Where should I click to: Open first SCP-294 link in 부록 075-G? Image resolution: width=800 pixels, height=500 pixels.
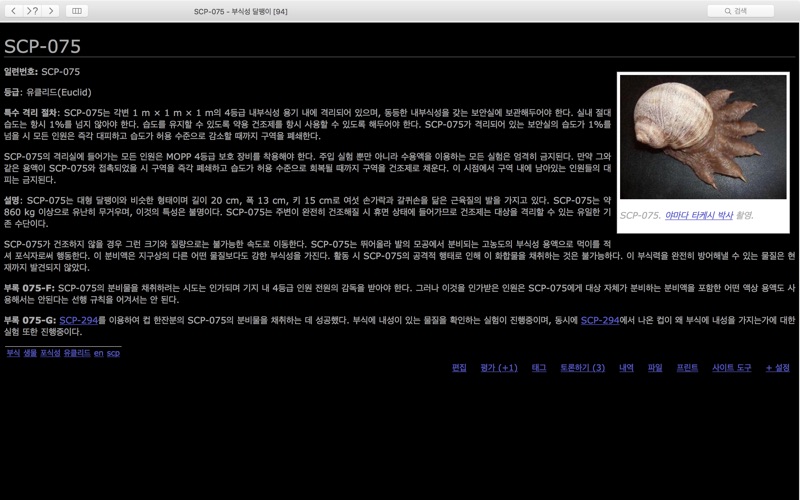[x=79, y=320]
